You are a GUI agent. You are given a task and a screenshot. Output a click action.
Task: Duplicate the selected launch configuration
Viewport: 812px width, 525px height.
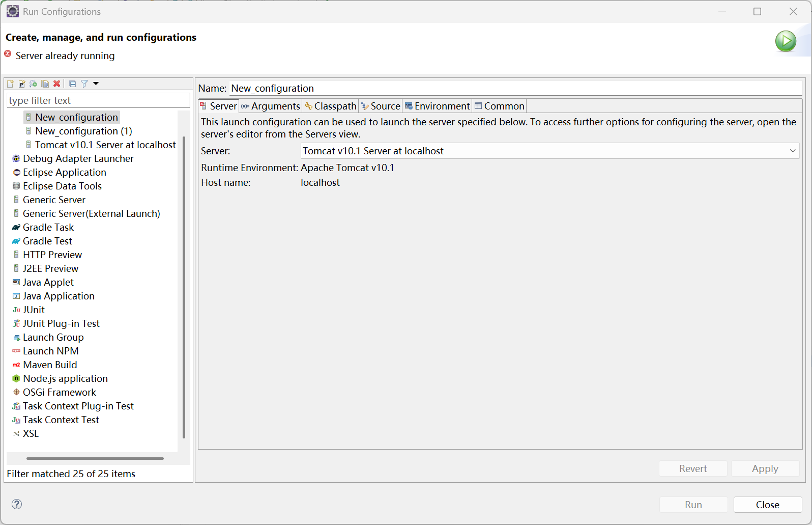click(45, 84)
